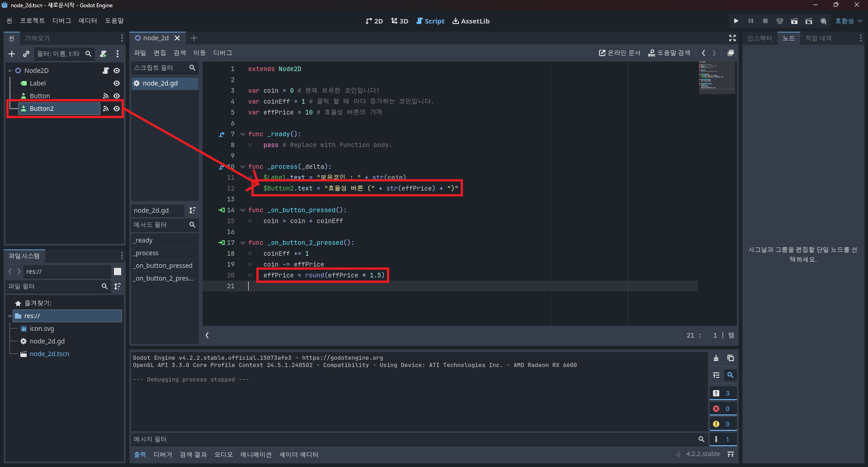
Task: Add a new scene tab
Action: [194, 38]
